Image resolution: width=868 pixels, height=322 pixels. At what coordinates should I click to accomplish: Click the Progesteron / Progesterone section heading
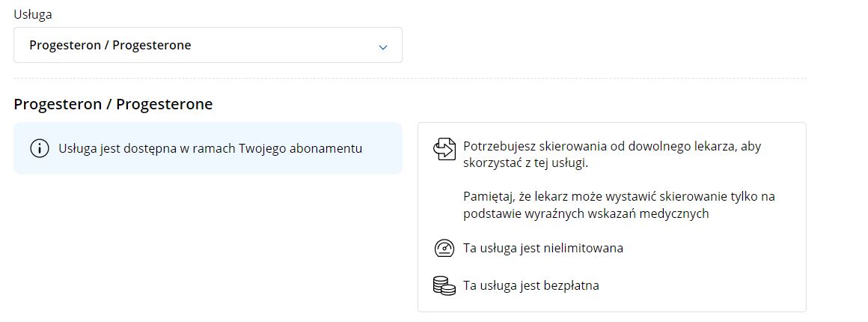[x=113, y=103]
